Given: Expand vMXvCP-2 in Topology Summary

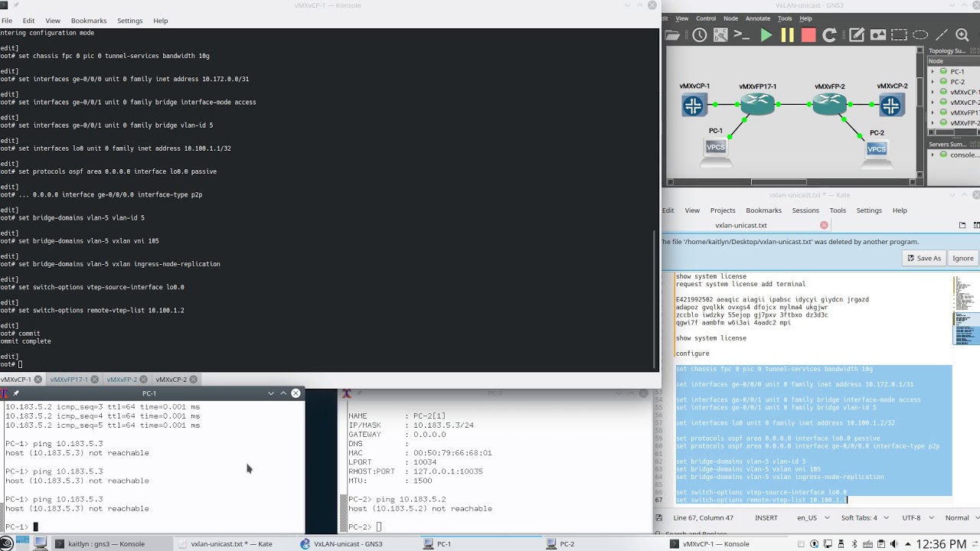Looking at the screenshot, I should [x=933, y=102].
